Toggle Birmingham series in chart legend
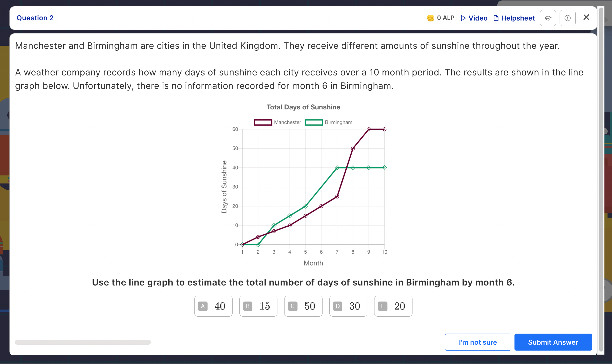Viewport: 612px width, 364px height. point(328,122)
